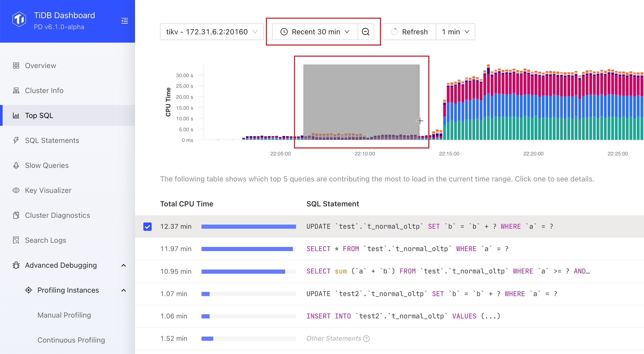The width and height of the screenshot is (644, 354).
Task: Select the SELECT sum query row
Action: pyautogui.click(x=448, y=271)
